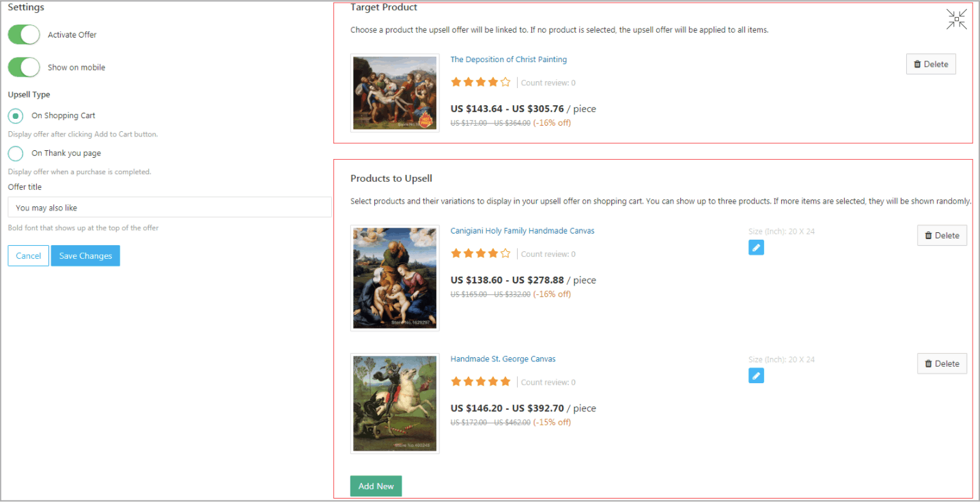This screenshot has width=980, height=502.
Task: Click the Offer title input field
Action: pos(169,207)
